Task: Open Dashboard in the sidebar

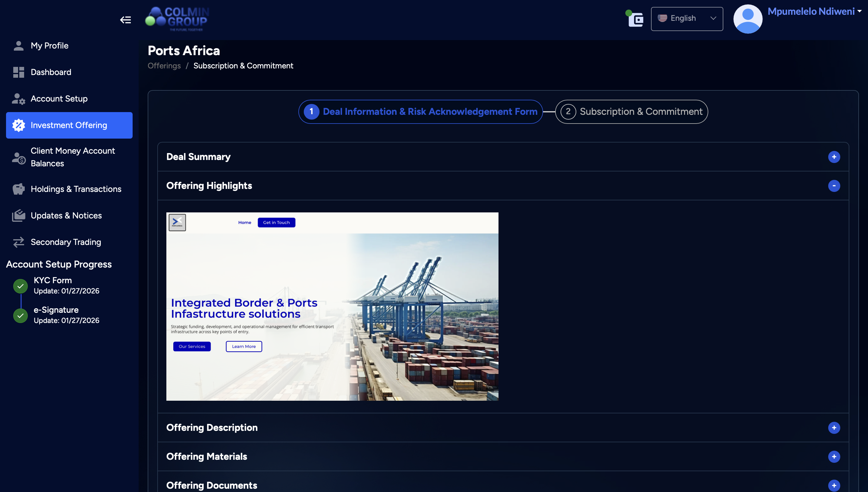Action: tap(69, 72)
